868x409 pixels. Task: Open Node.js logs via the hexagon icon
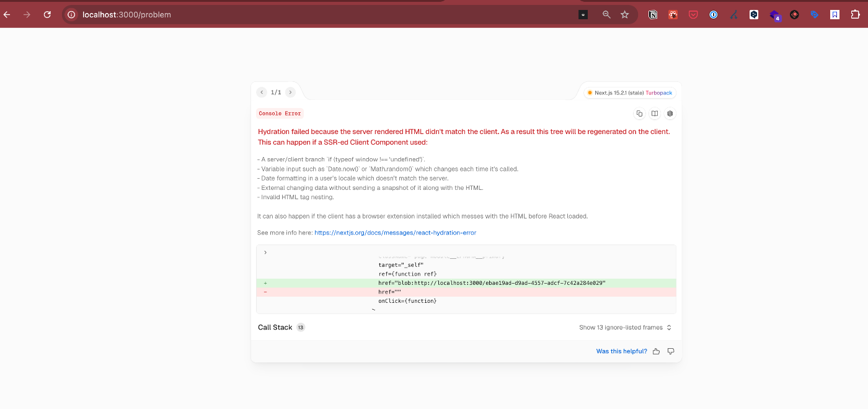tap(670, 114)
